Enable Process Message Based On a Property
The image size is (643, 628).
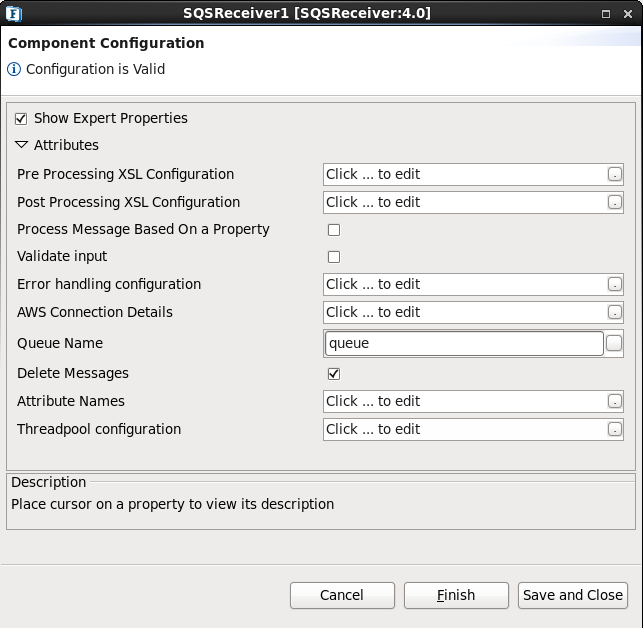pos(334,230)
